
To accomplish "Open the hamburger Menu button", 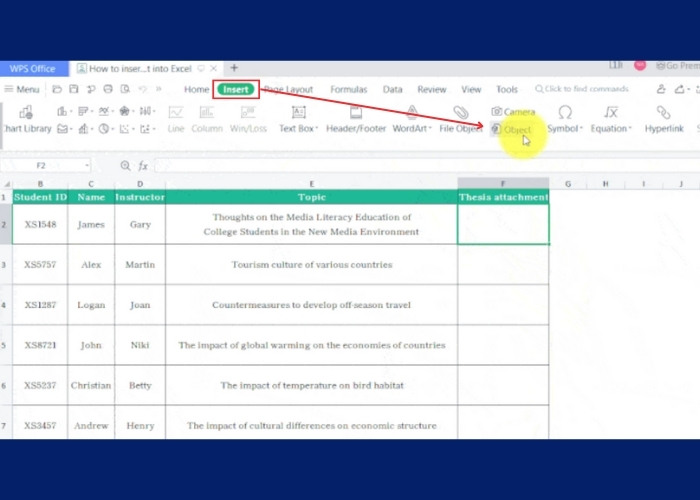I will [21, 89].
